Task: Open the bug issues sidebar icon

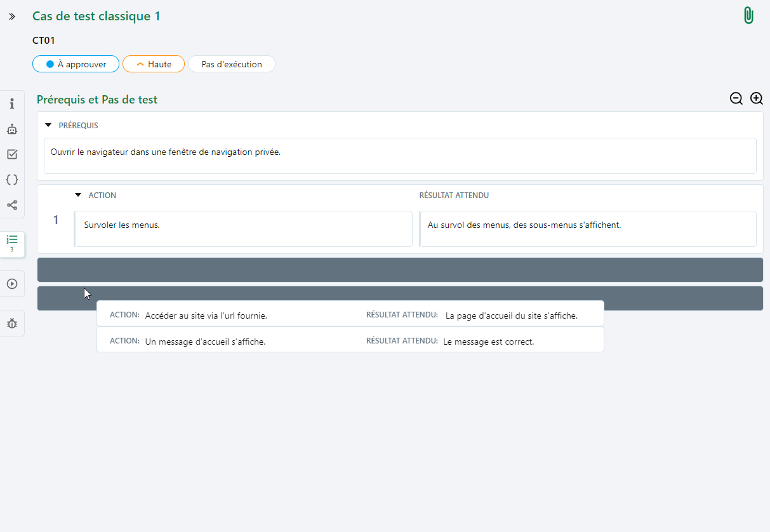Action: (x=12, y=323)
